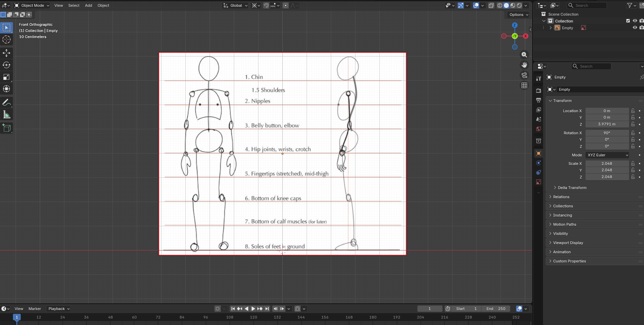Select the Rotate tool
644x325 pixels.
(x=6, y=65)
